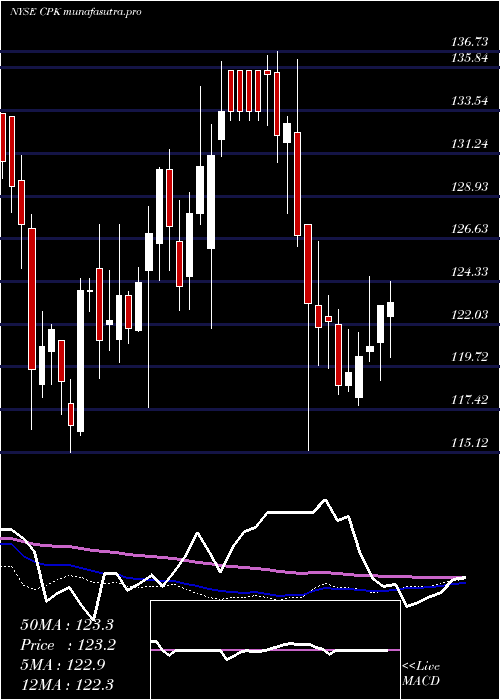500x700 pixels.
Task: Click inside the Live MACD inset chart
Action: pyautogui.click(x=275, y=650)
